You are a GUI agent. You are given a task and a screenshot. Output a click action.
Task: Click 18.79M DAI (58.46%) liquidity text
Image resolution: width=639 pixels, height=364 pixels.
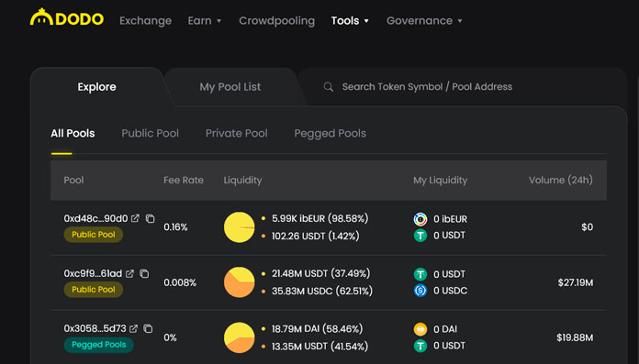(317, 329)
